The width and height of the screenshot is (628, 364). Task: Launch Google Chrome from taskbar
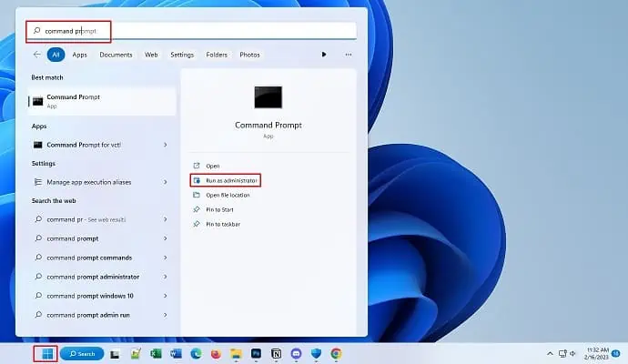[336, 353]
